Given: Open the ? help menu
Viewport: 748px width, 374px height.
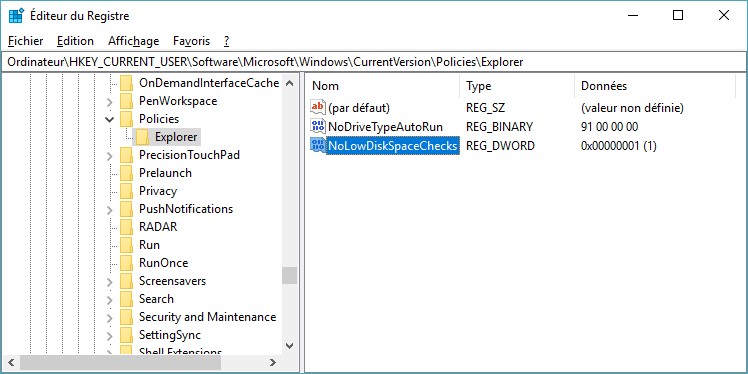Looking at the screenshot, I should coord(227,41).
